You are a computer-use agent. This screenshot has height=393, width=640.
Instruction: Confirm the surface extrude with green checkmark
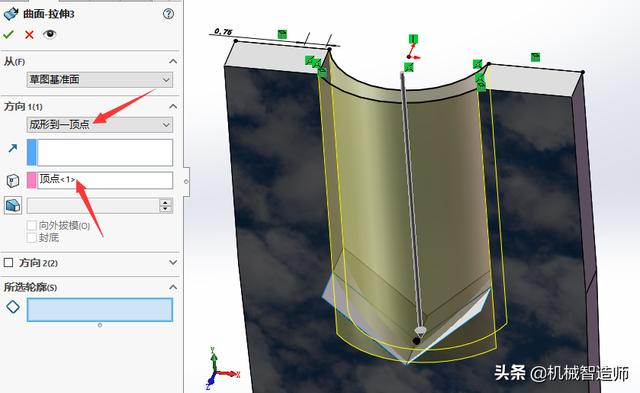click(8, 35)
